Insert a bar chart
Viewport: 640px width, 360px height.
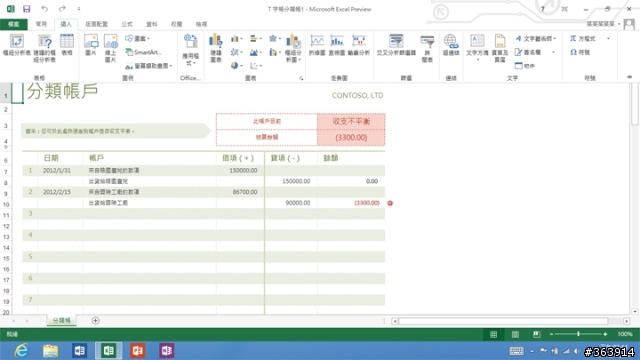[256, 39]
